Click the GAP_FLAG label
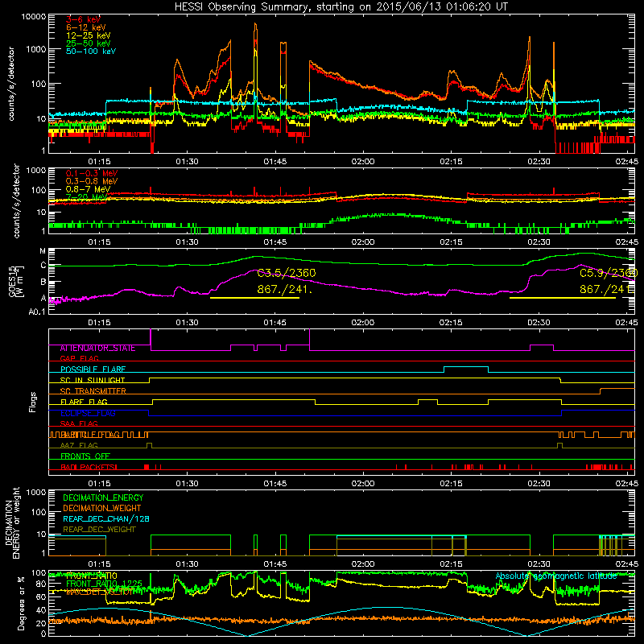The width and height of the screenshot is (644, 644). pyautogui.click(x=79, y=358)
